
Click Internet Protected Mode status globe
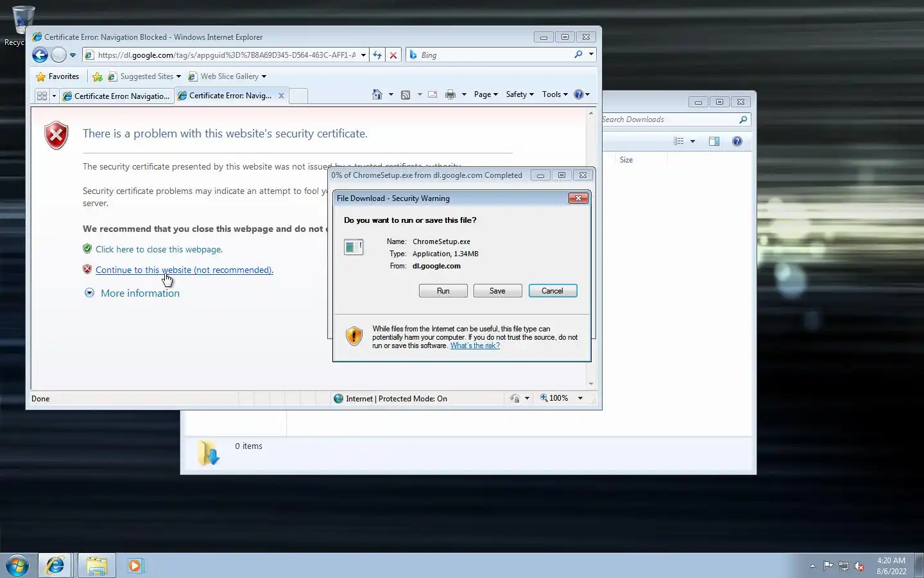339,398
